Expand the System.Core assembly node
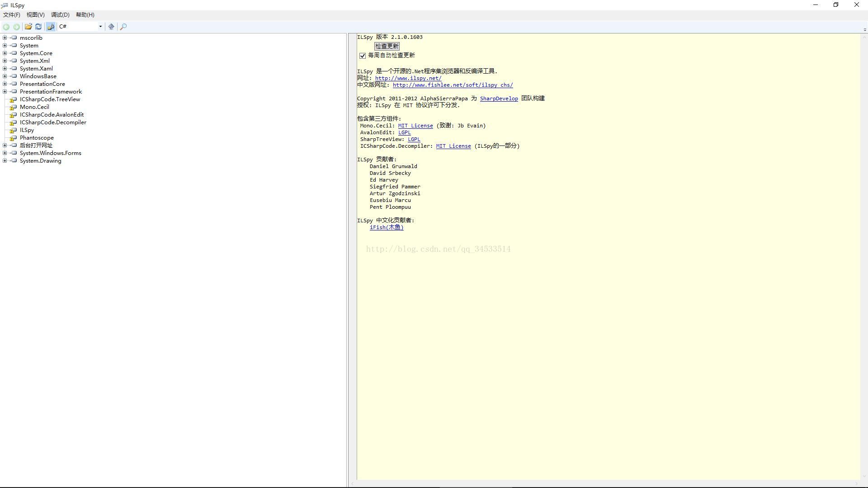The width and height of the screenshot is (868, 488). click(5, 53)
